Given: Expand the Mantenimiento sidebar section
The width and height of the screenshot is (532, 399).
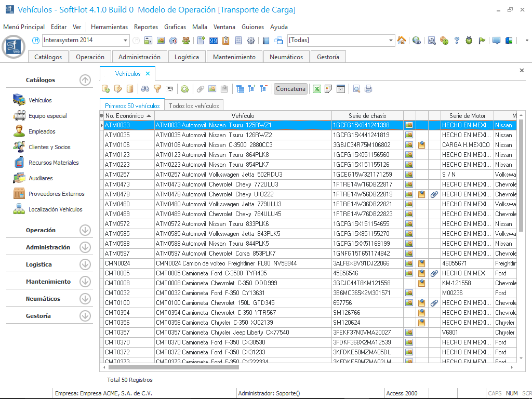Looking at the screenshot, I should point(85,282).
